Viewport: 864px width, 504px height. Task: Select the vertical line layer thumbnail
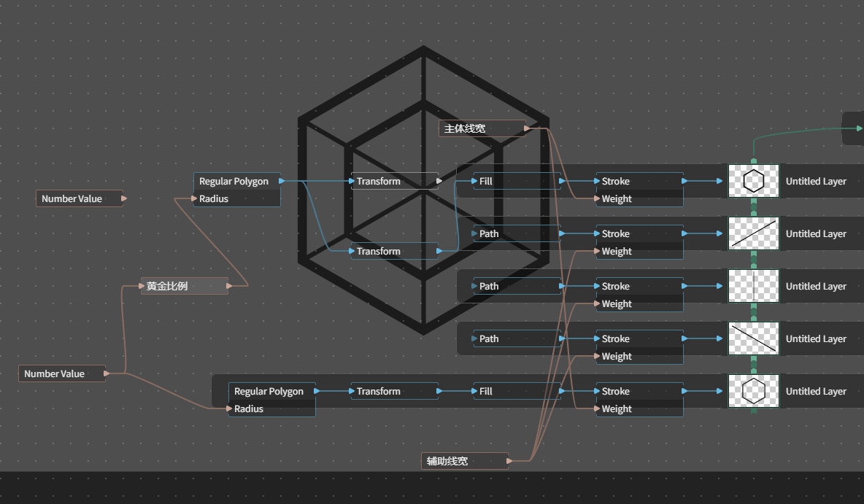[x=753, y=286]
